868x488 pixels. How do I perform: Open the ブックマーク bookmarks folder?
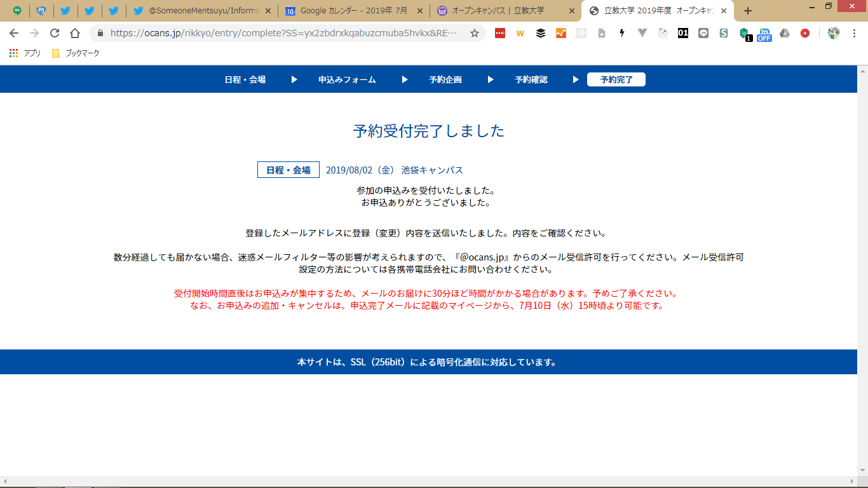coord(76,53)
